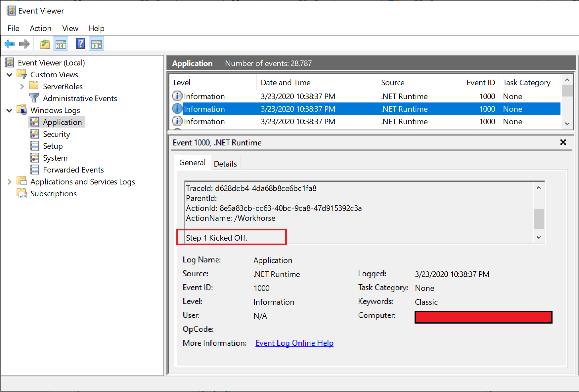Expand the ServerRoles folder
Viewport: 579px width, 392px height.
click(22, 87)
